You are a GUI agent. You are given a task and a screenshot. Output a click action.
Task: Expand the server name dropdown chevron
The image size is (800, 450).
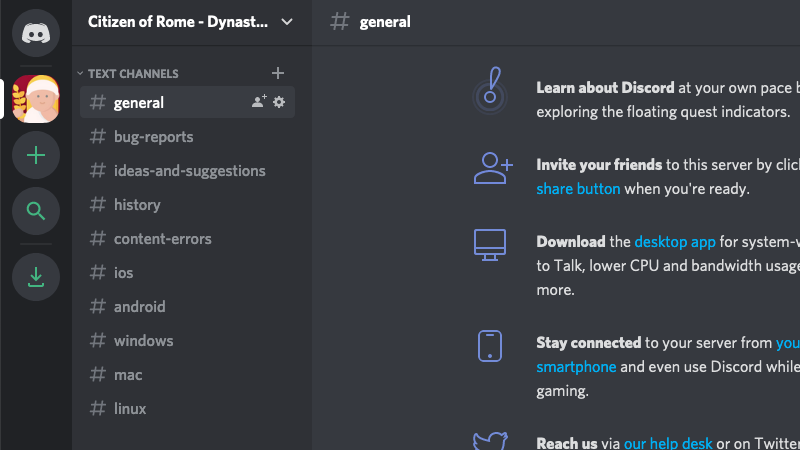pyautogui.click(x=287, y=22)
